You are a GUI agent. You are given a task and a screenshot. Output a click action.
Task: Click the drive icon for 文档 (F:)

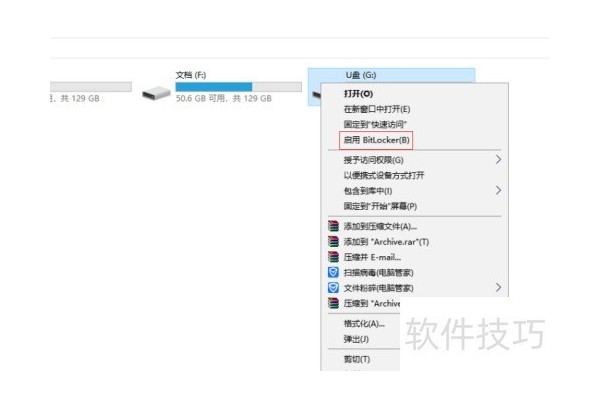click(156, 93)
